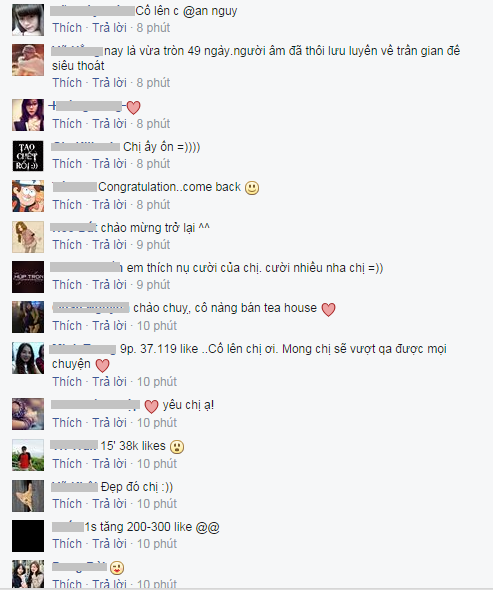The width and height of the screenshot is (493, 590).
Task: Click avatar of the 'Chị ấy ổn' commenter
Action: point(28,156)
